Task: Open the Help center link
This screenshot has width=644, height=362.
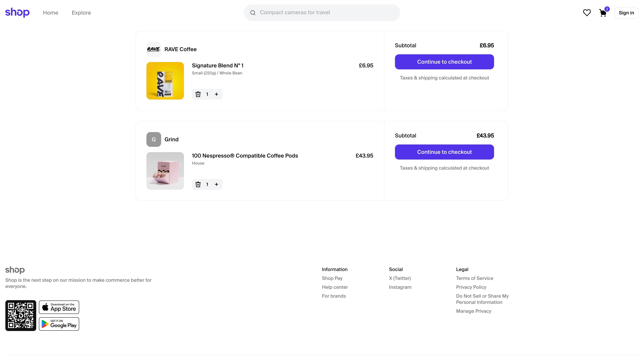Action: pyautogui.click(x=335, y=287)
